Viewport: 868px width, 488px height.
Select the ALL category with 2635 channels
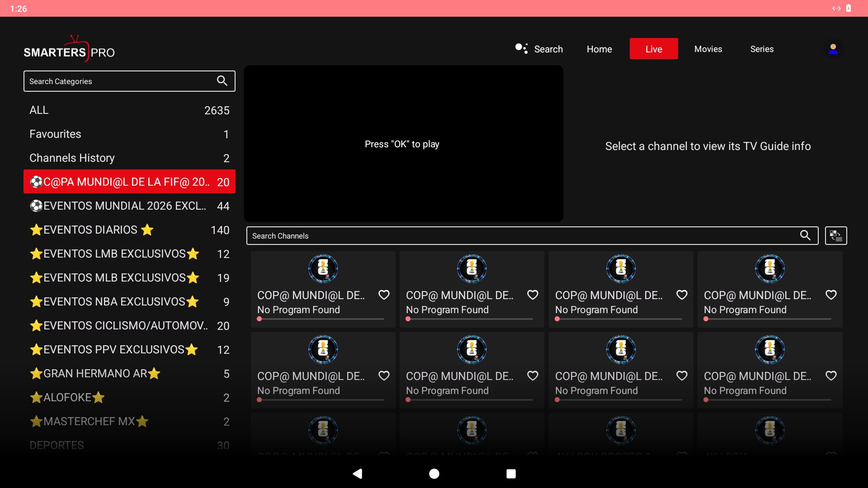129,110
